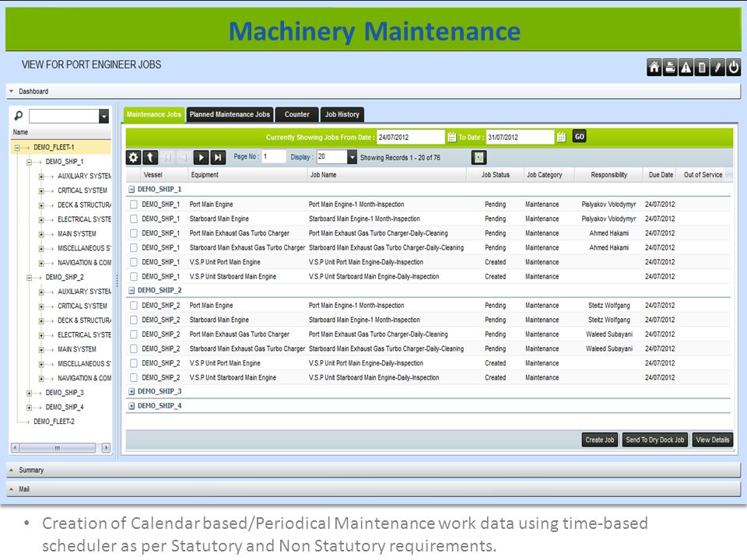
Task: Click the Send To Dry Dock Job button
Action: [655, 440]
